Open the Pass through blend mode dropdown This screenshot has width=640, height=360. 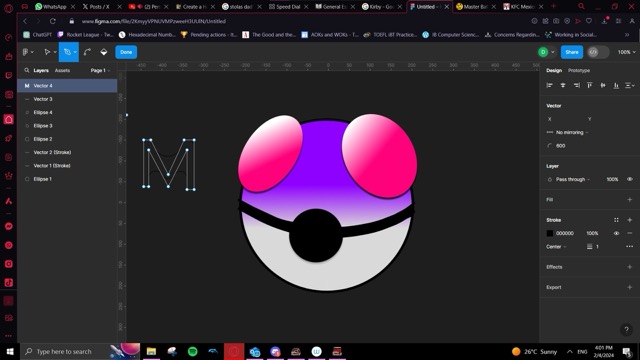568,179
